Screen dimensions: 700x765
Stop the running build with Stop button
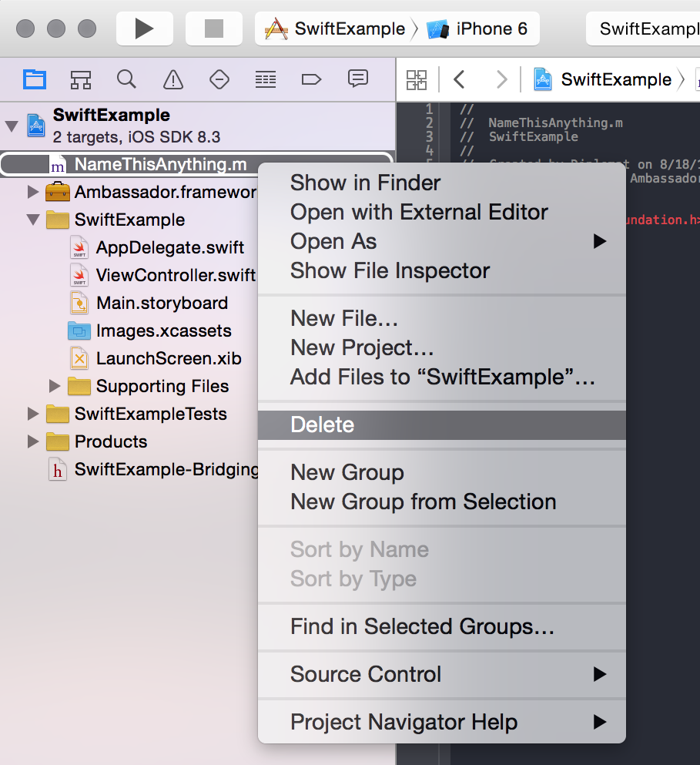click(x=213, y=29)
